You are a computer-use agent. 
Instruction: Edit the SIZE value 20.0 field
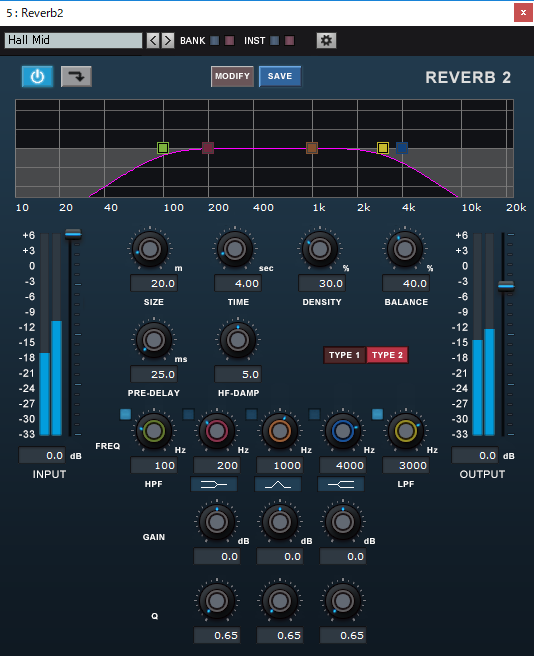[x=154, y=283]
